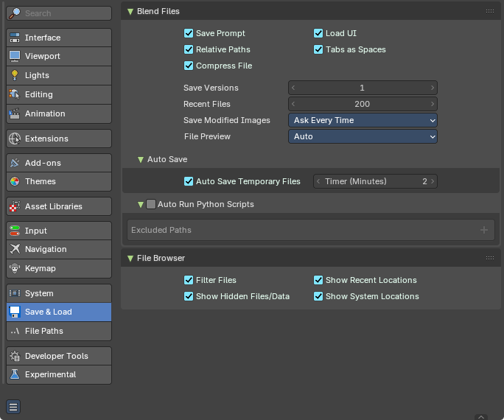Click the Keymap monkey icon

click(x=15, y=268)
